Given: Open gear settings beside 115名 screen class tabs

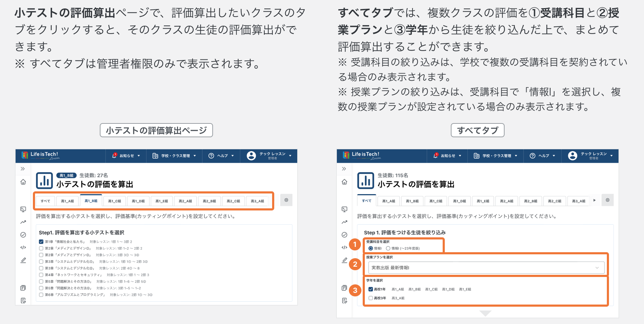Looking at the screenshot, I should point(608,200).
